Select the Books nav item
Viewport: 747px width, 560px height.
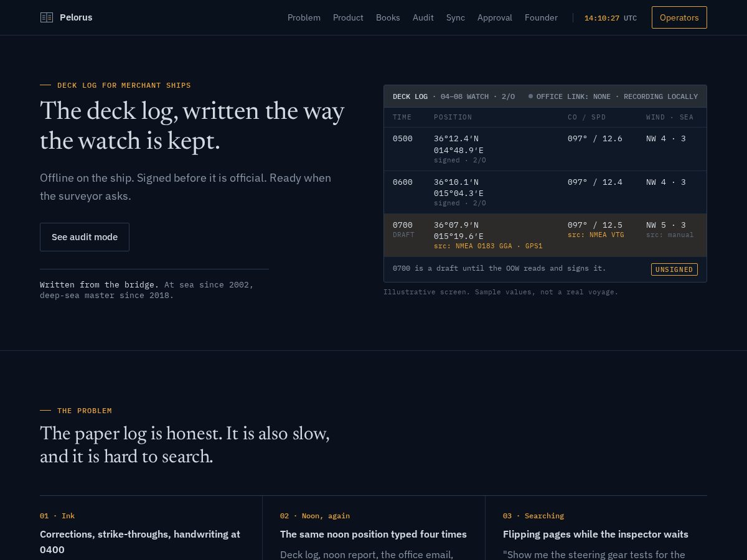click(x=388, y=17)
